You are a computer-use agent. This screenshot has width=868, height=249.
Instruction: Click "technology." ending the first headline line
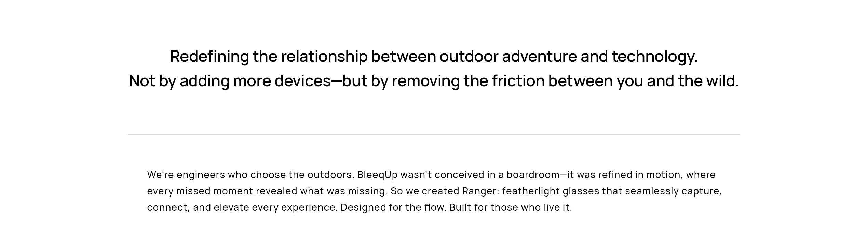pos(654,56)
